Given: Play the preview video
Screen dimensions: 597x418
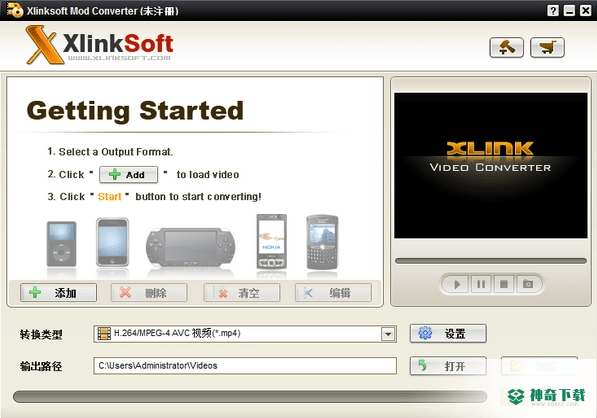Looking at the screenshot, I should [457, 284].
